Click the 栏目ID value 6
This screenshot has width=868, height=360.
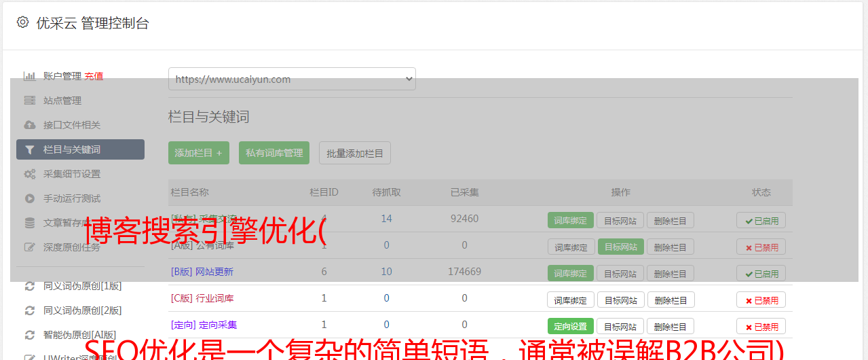(x=324, y=272)
